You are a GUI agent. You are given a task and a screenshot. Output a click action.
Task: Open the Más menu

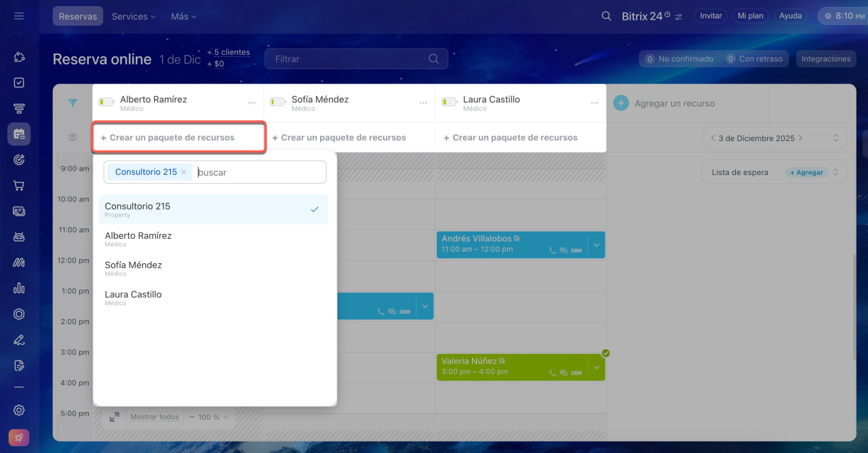tap(183, 16)
